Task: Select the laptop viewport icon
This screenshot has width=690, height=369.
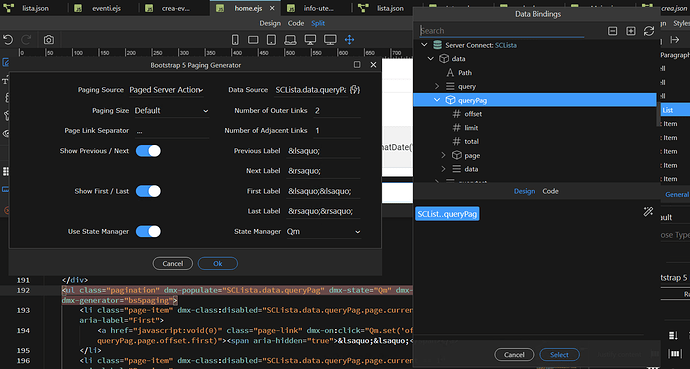Action: tap(290, 40)
